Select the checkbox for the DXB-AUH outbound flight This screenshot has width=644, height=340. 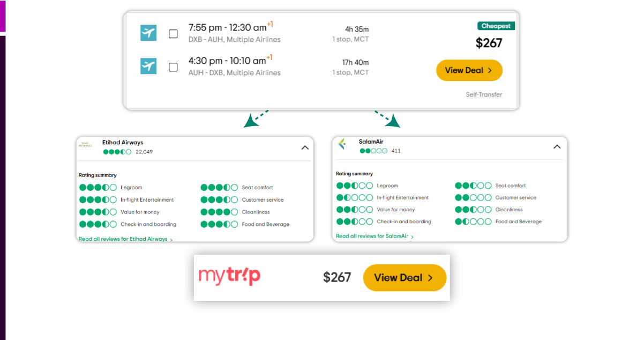point(173,33)
